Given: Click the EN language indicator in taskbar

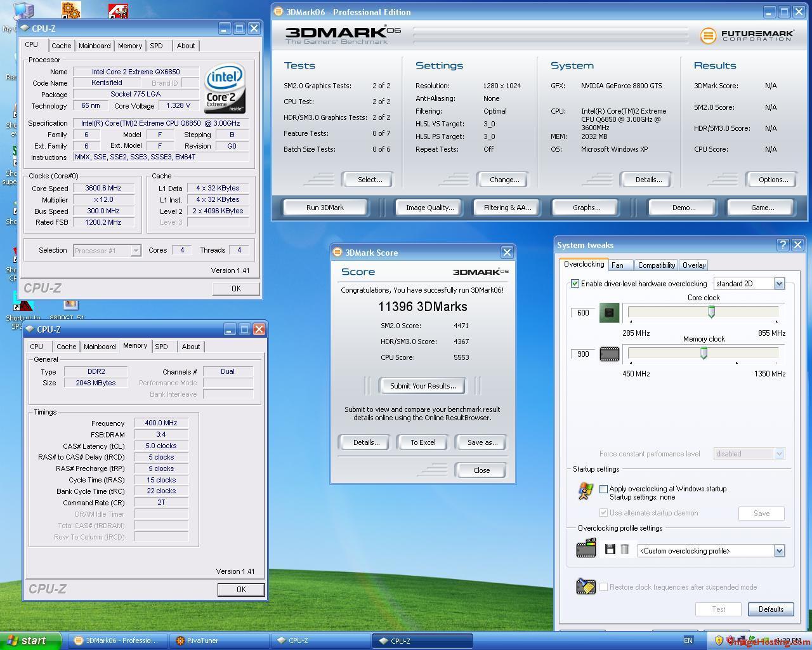Looking at the screenshot, I should tap(688, 640).
